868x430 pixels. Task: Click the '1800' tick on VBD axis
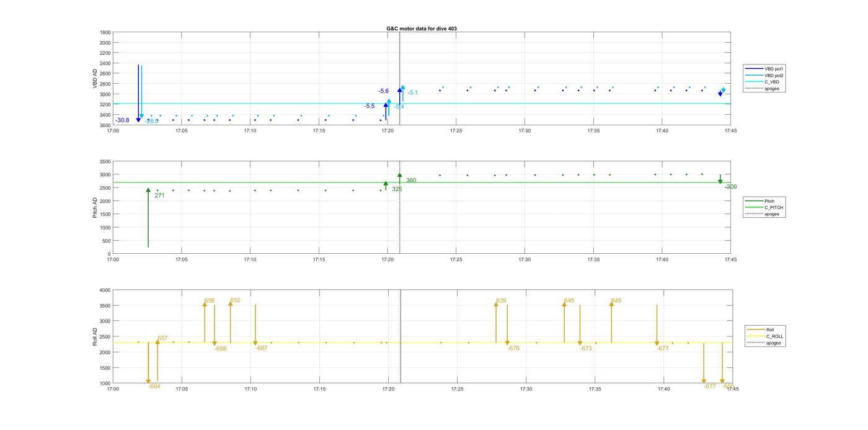[105, 32]
